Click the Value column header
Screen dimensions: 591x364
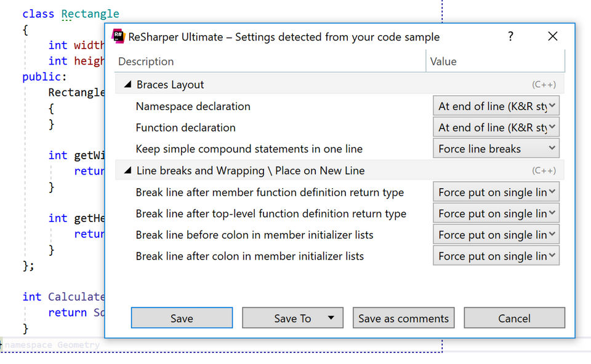443,61
